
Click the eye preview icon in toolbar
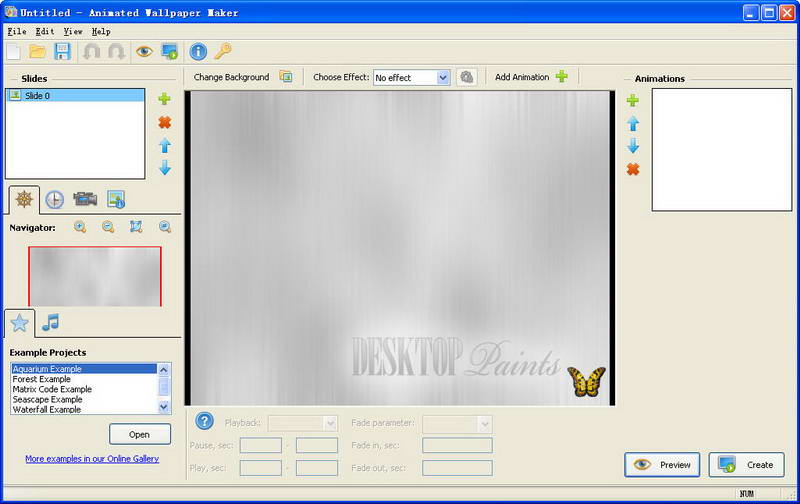144,52
